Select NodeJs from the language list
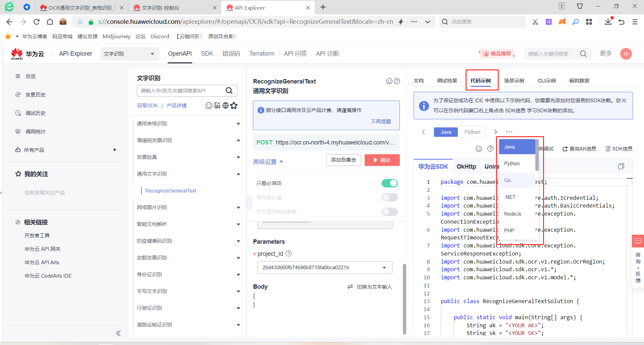Viewport: 644px width, 345px height. (517, 214)
